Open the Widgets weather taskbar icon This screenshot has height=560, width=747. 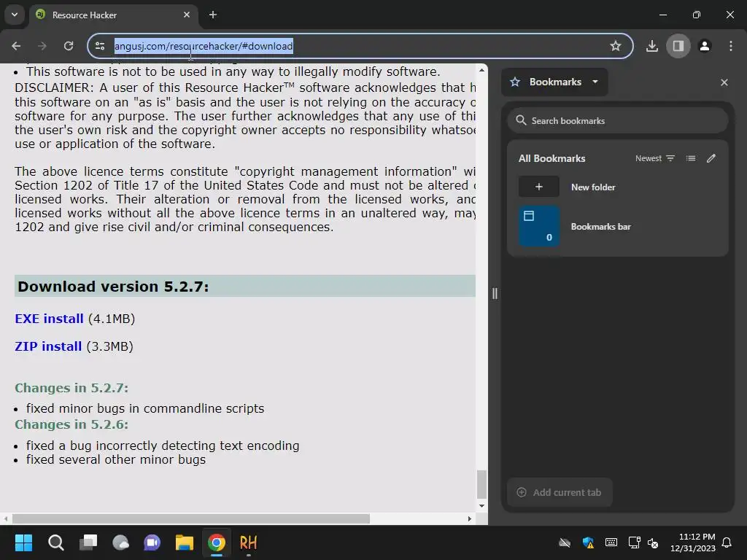[x=120, y=542]
